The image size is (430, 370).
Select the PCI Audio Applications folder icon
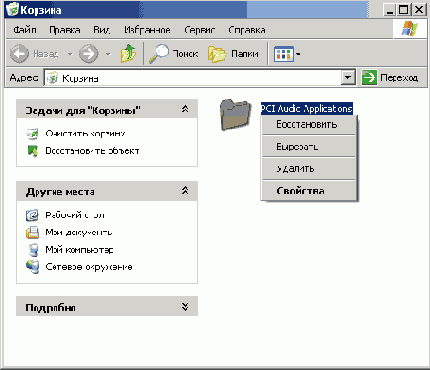(235, 114)
